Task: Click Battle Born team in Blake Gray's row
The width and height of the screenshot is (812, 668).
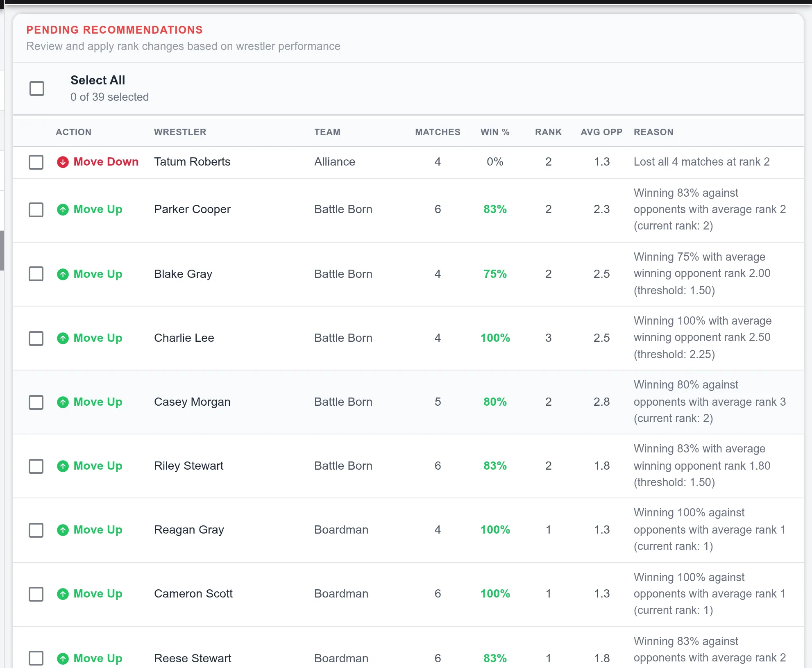Action: pos(343,274)
